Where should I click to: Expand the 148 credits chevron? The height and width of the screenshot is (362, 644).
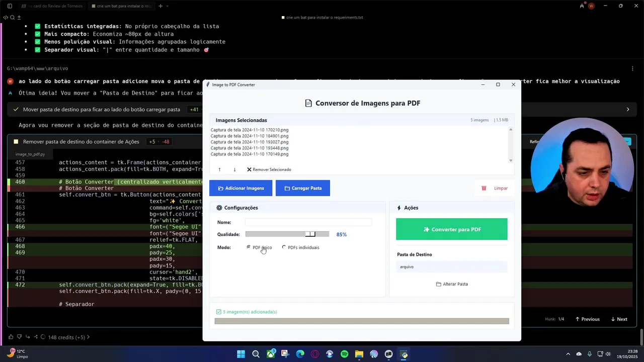(x=89, y=337)
